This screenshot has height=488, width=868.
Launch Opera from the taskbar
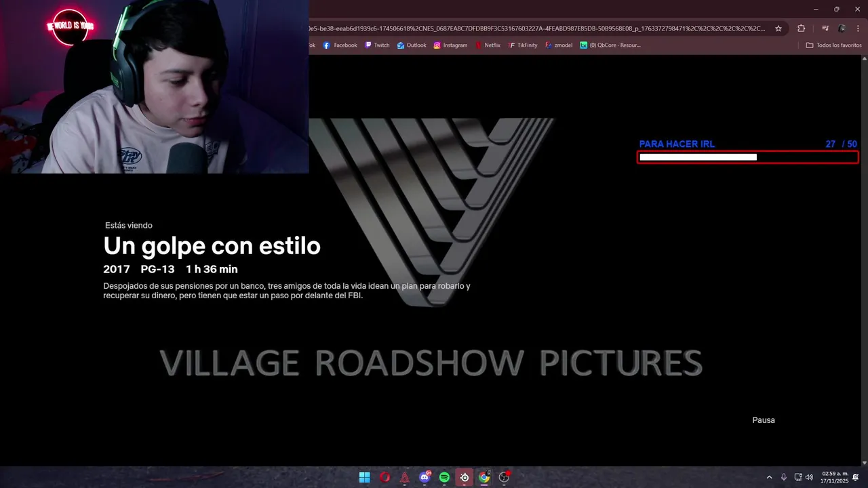coord(384,477)
